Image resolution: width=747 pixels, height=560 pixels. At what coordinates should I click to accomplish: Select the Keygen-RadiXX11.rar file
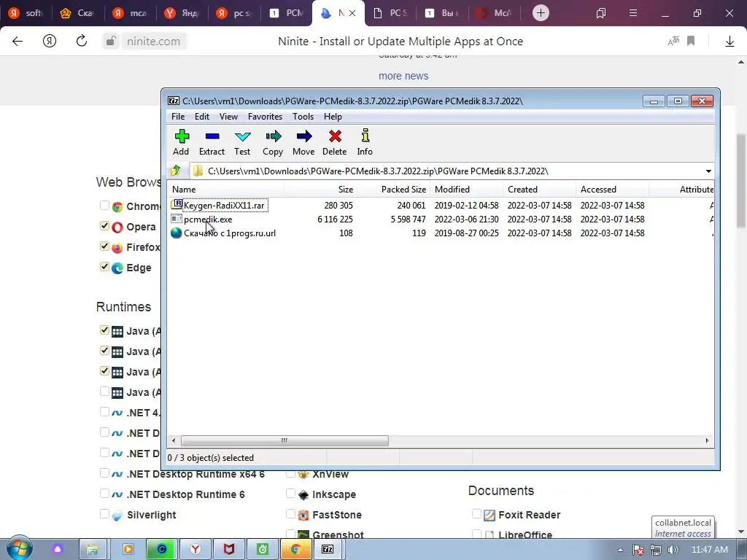[224, 205]
